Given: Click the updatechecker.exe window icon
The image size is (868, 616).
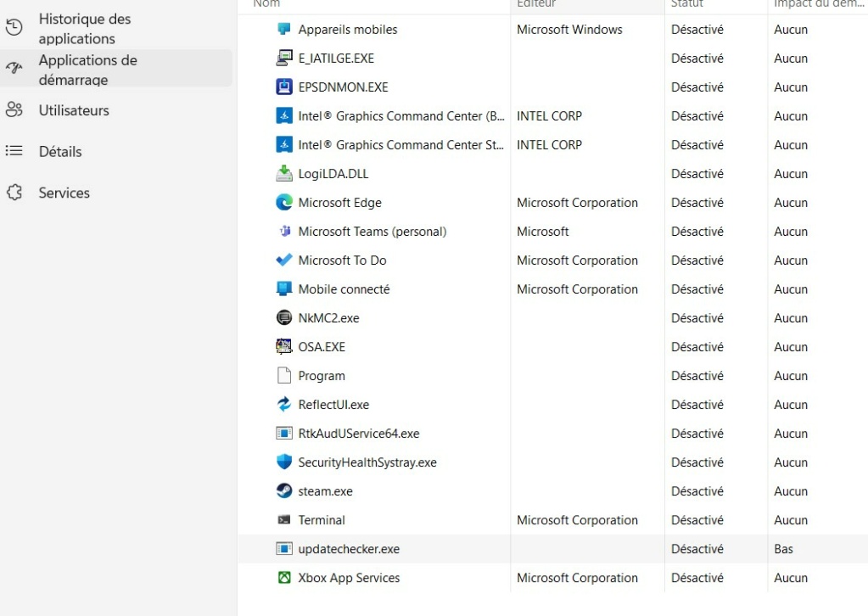Looking at the screenshot, I should (284, 548).
